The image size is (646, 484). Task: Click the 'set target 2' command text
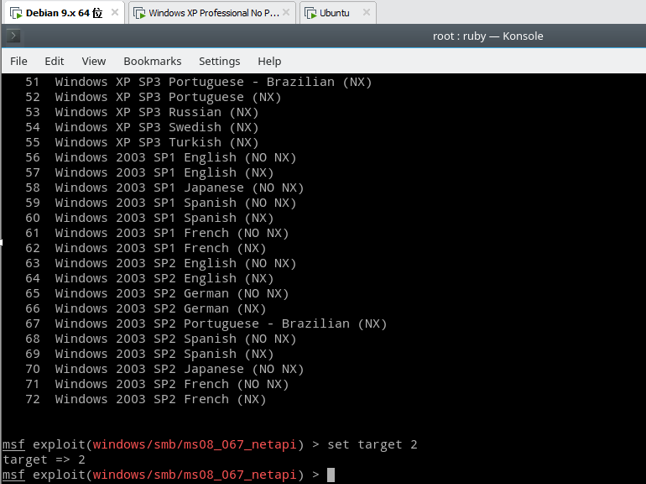pyautogui.click(x=372, y=445)
